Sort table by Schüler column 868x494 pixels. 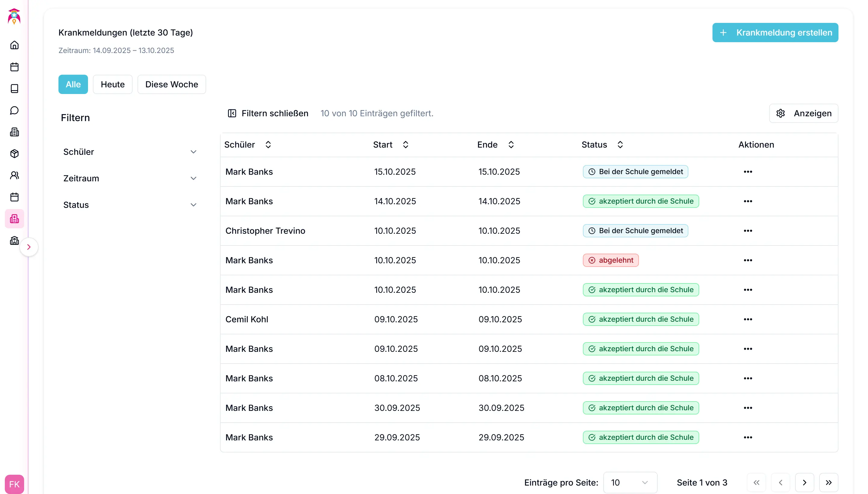coord(268,145)
